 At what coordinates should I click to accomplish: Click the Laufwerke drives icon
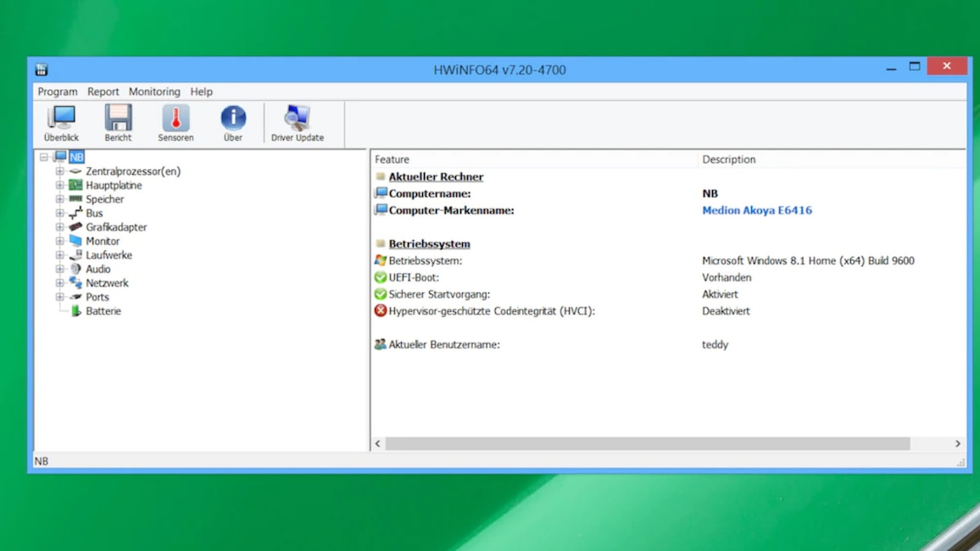pyautogui.click(x=75, y=255)
